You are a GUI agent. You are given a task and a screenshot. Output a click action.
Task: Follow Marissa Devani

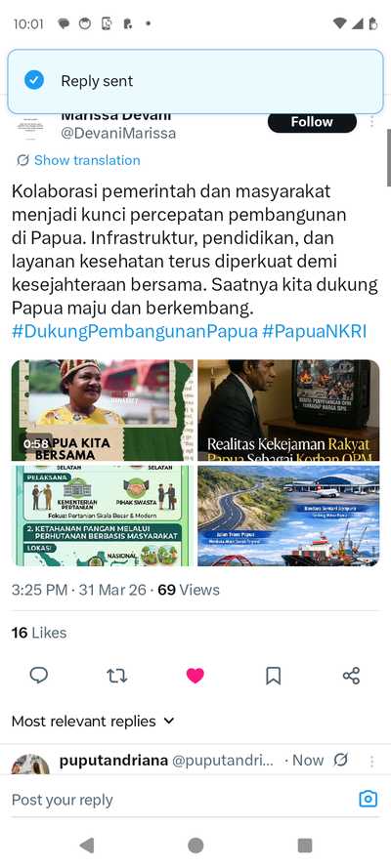tap(313, 122)
